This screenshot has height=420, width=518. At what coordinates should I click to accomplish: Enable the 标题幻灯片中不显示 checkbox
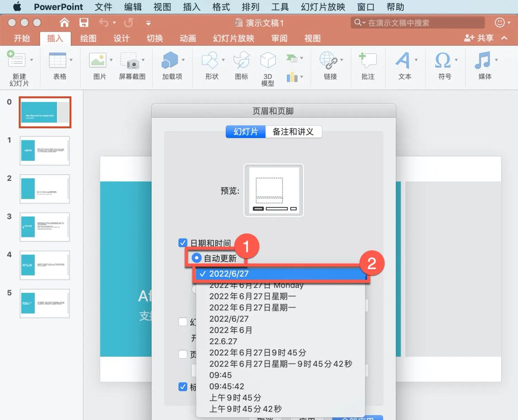click(x=183, y=387)
